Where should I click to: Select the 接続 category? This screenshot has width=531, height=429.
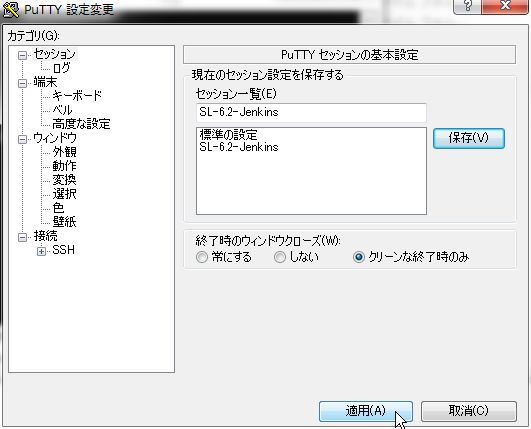click(x=45, y=236)
